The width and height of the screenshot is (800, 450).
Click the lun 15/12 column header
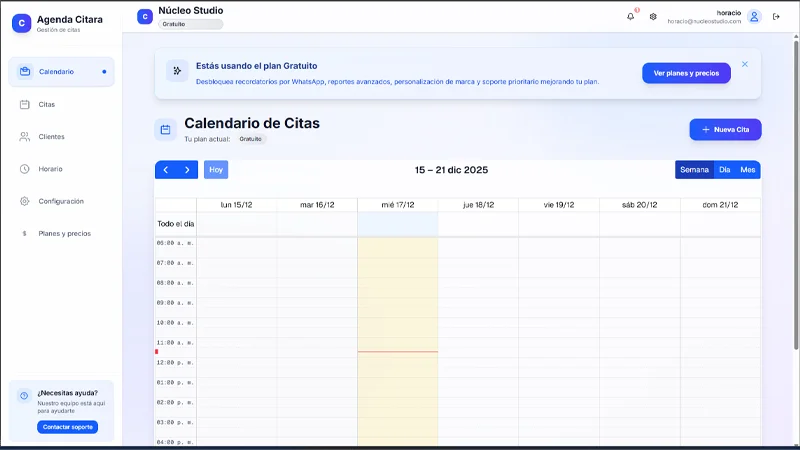(x=236, y=205)
